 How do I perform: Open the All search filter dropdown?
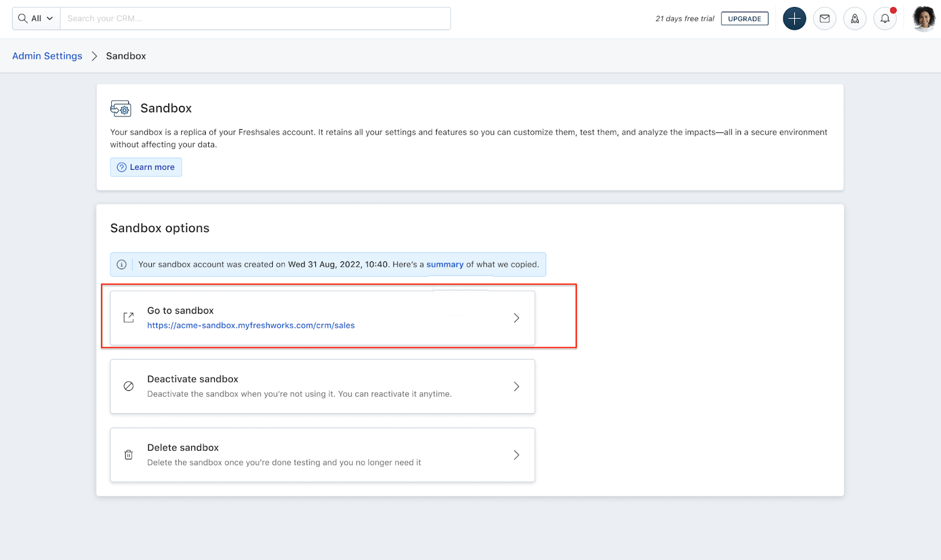tap(36, 18)
